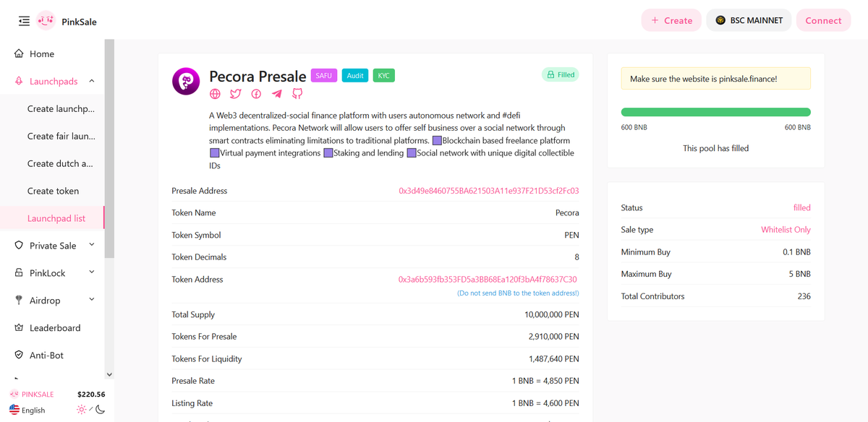Click the Maximum Buy value 5 BNB
Screen dimensions: 868x422
tap(799, 274)
